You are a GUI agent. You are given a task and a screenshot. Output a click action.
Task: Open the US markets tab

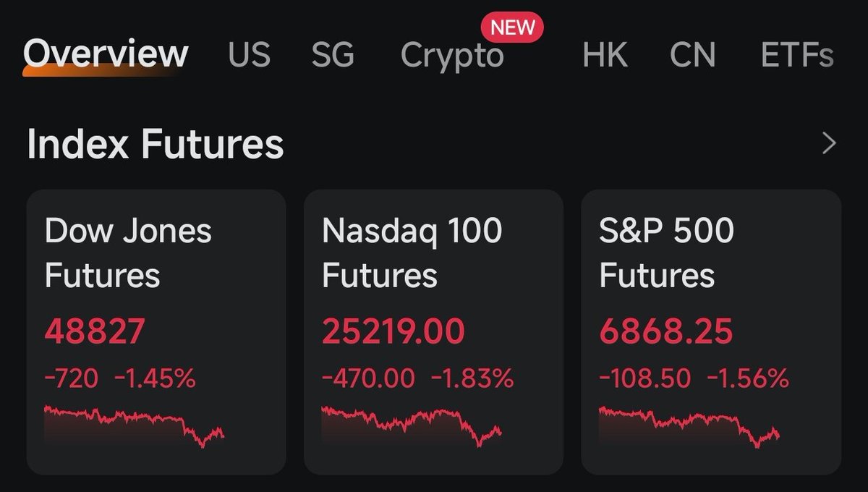click(249, 55)
